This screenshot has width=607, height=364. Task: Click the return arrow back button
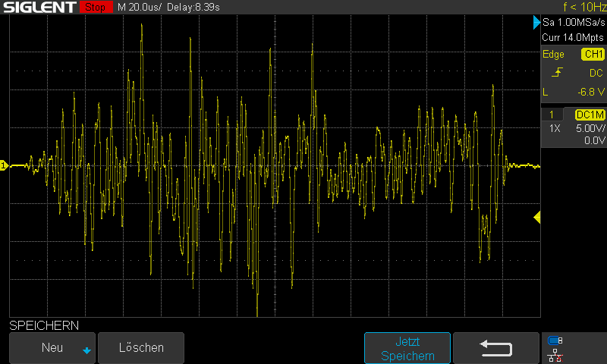pos(496,348)
